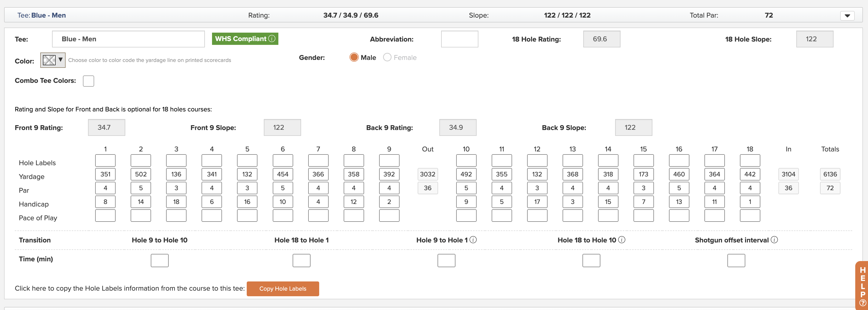The width and height of the screenshot is (868, 310).
Task: Click Hole 5 par field
Action: 247,188
